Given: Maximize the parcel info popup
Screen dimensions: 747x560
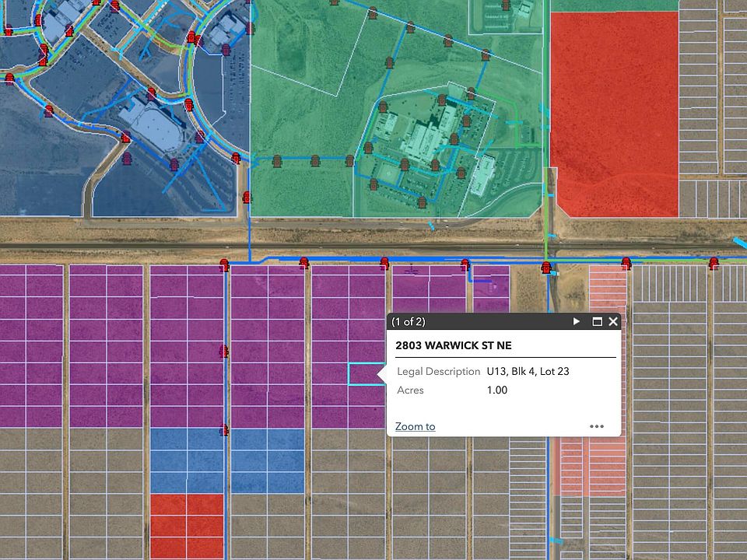Looking at the screenshot, I should pyautogui.click(x=597, y=321).
